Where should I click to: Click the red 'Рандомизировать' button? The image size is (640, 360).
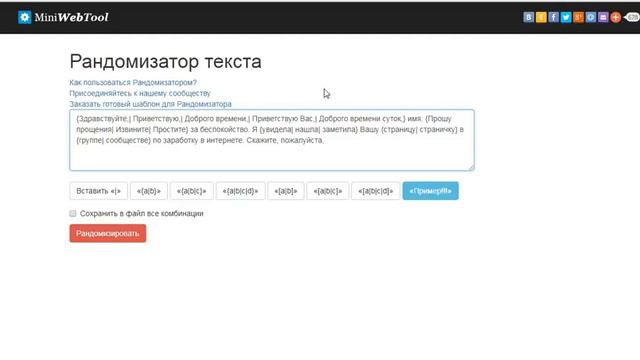click(108, 233)
